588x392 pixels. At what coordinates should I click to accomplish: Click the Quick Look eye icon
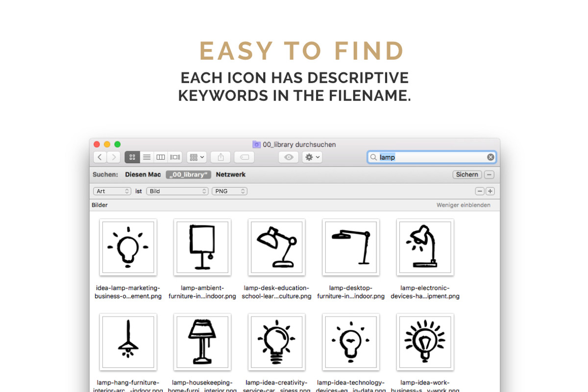(x=289, y=157)
